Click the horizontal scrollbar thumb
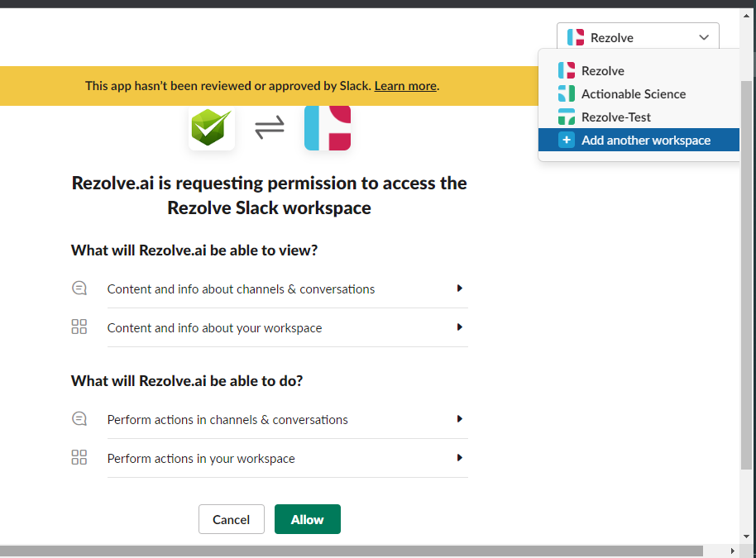Screen dimensions: 756x558 click(x=352, y=551)
